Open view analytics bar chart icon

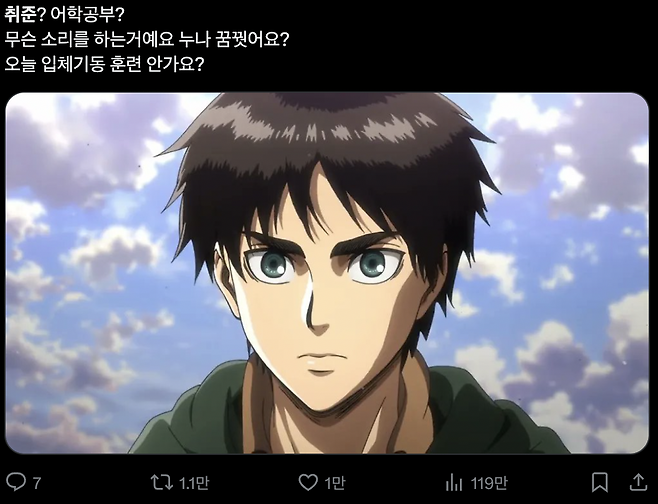click(x=454, y=483)
